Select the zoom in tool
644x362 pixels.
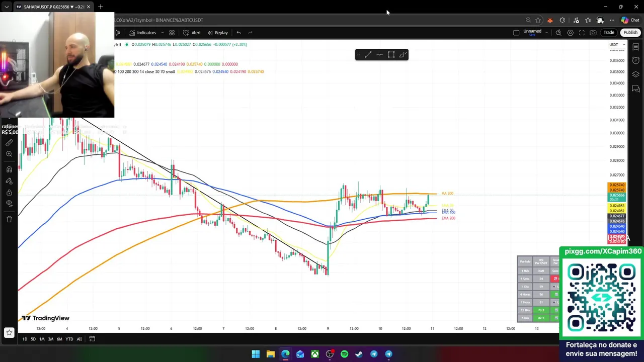(x=9, y=154)
